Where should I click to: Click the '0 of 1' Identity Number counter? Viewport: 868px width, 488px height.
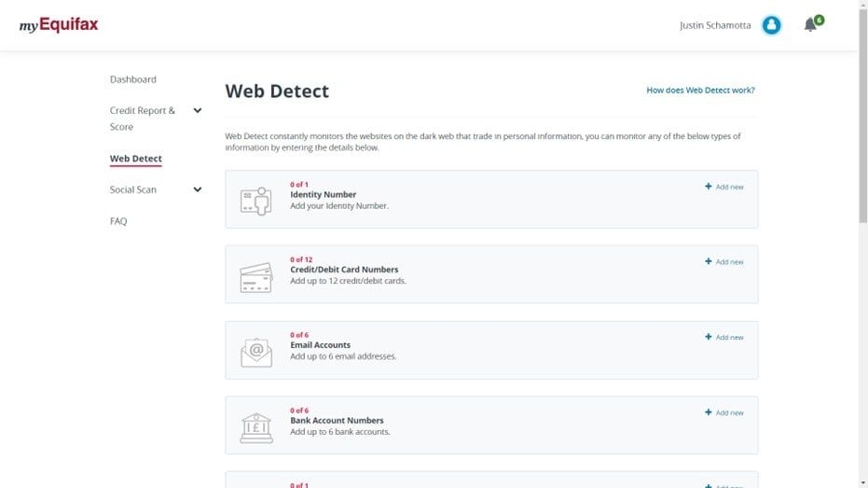click(x=299, y=185)
